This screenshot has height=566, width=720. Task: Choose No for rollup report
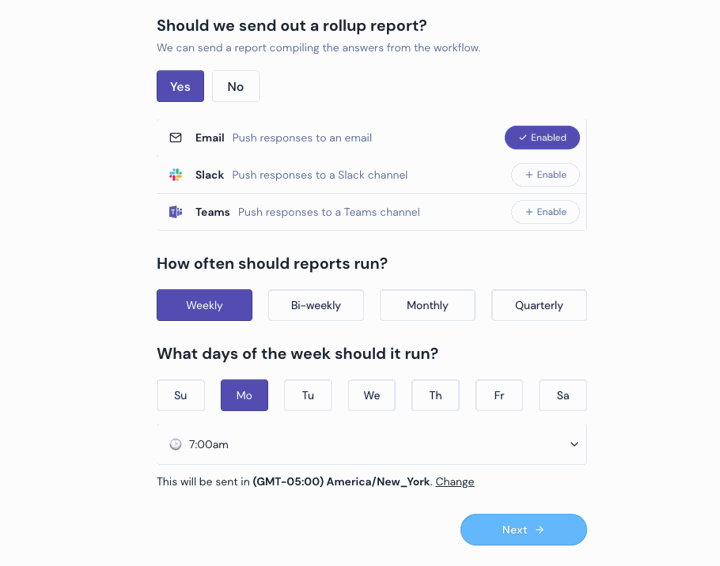236,86
